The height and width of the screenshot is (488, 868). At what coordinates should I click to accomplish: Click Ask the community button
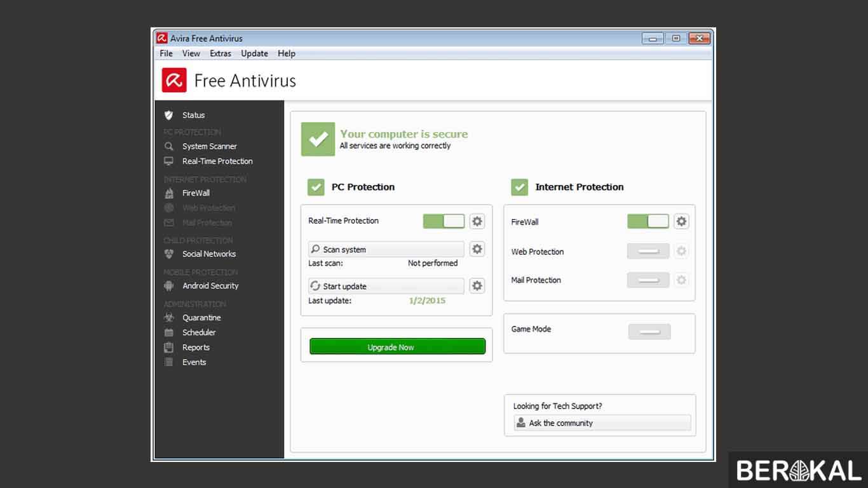602,423
